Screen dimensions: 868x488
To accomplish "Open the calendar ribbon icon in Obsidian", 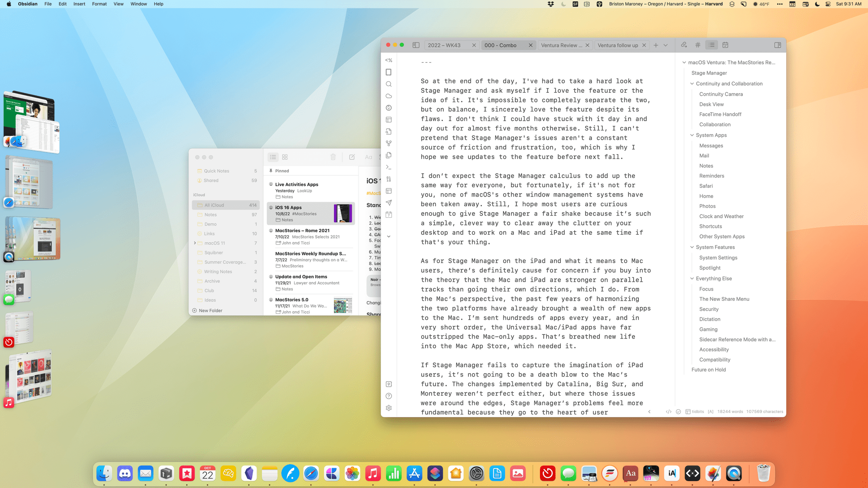I will [389, 214].
